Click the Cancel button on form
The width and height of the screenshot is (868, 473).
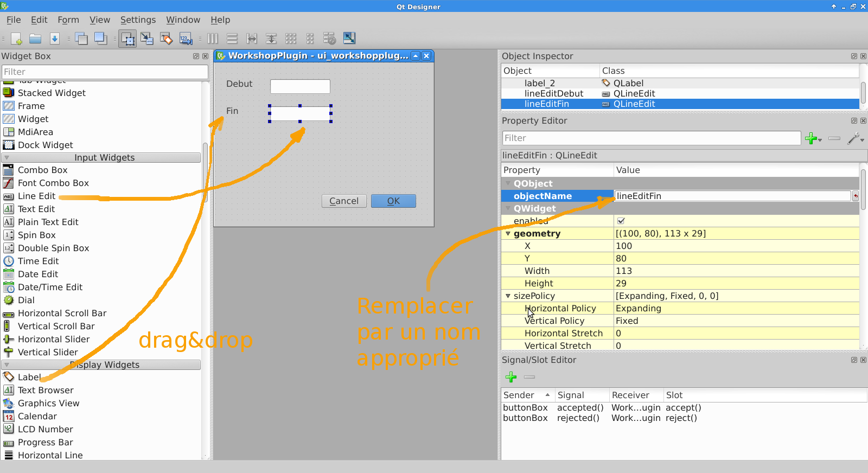tap(344, 201)
